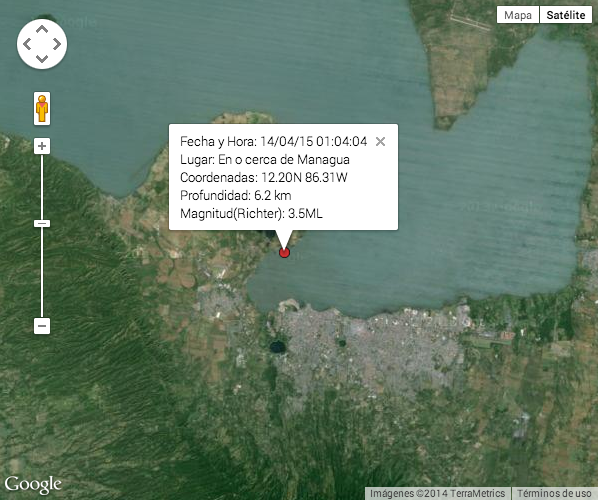Pan the map left with the arrow
The width and height of the screenshot is (598, 501).
click(x=27, y=44)
